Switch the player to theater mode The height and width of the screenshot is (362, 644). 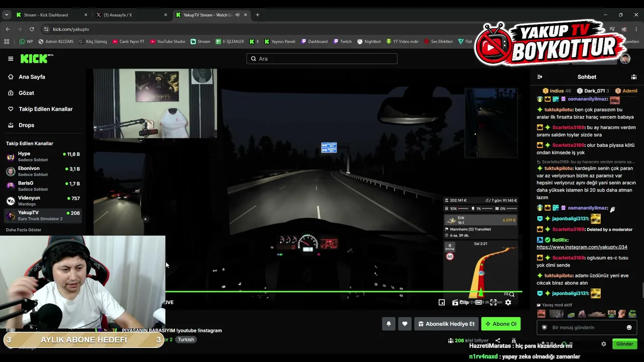[x=479, y=302]
